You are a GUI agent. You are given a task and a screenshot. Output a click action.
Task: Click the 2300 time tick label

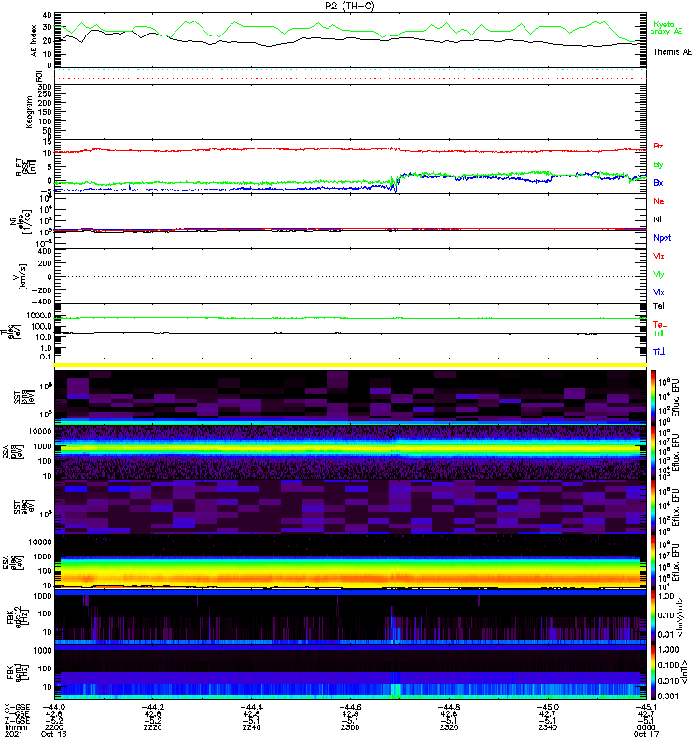[350, 727]
